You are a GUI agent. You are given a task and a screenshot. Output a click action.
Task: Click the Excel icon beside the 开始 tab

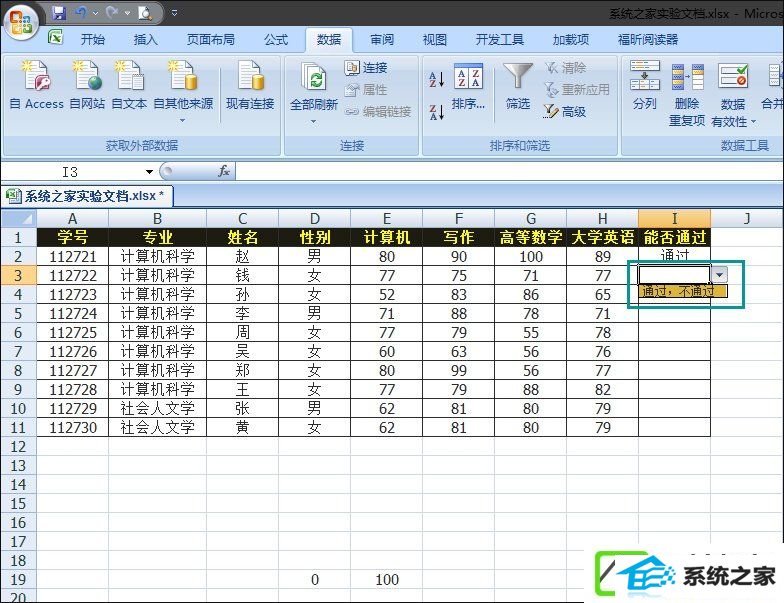[56, 36]
